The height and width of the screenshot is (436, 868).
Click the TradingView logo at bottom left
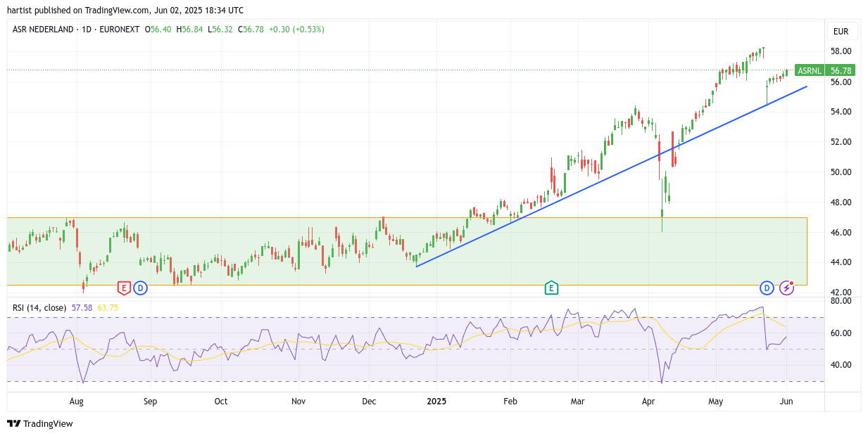click(40, 423)
